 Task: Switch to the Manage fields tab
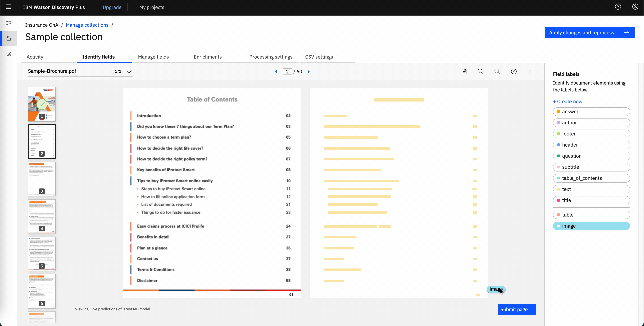pos(153,57)
